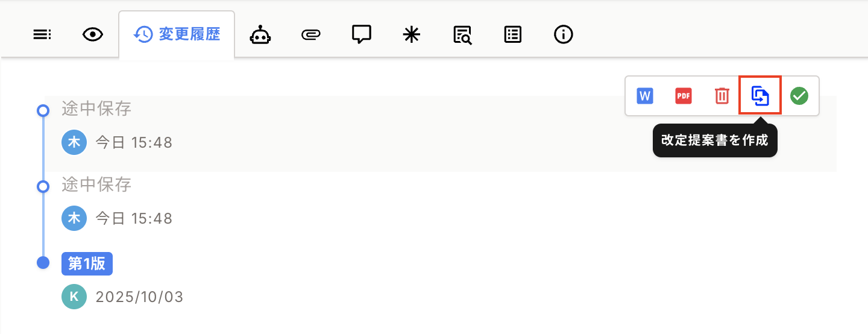This screenshot has width=868, height=334.
Task: Export this version as PDF
Action: pyautogui.click(x=683, y=95)
